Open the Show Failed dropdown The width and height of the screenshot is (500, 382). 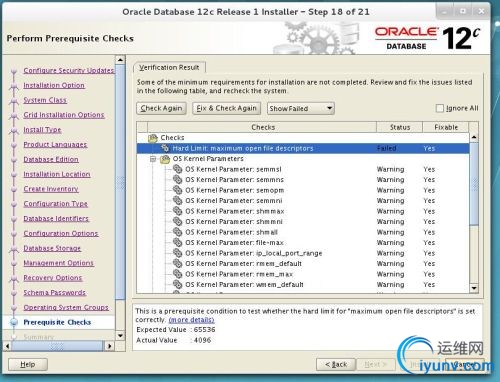(301, 108)
